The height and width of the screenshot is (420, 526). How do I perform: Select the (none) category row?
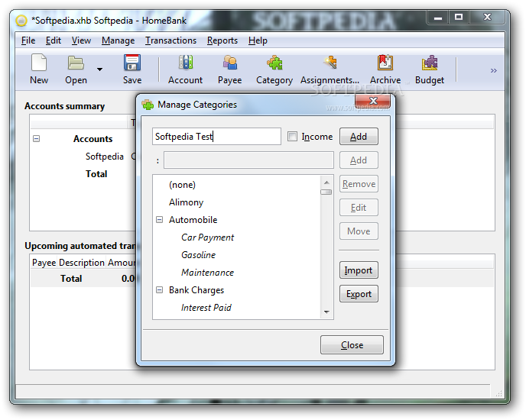point(236,185)
